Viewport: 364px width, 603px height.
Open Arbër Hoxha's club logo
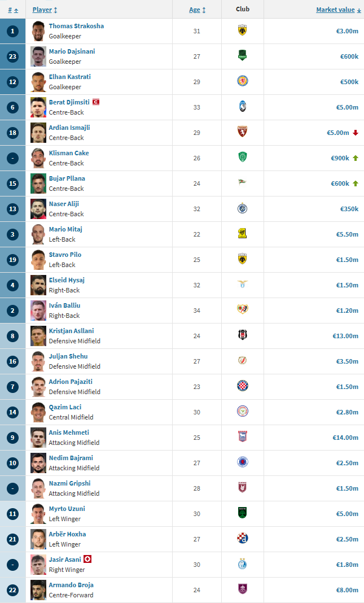(x=242, y=539)
